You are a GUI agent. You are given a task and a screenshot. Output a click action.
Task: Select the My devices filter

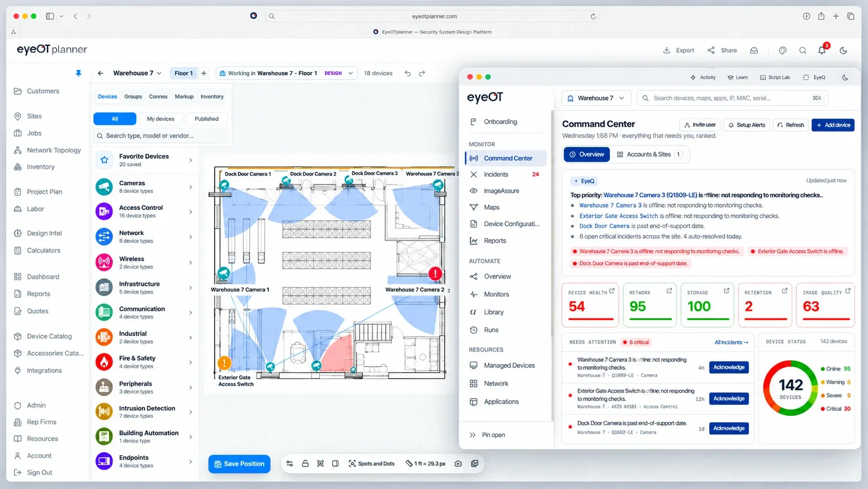(x=160, y=119)
